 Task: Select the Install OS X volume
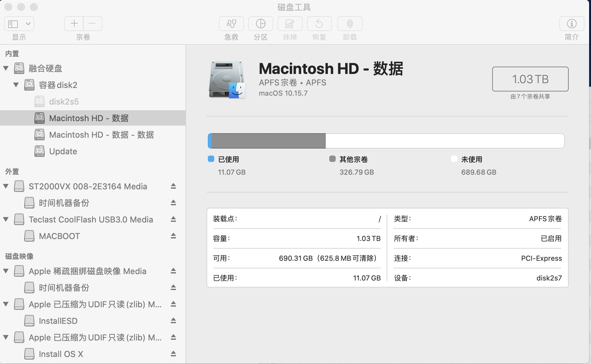coord(61,354)
